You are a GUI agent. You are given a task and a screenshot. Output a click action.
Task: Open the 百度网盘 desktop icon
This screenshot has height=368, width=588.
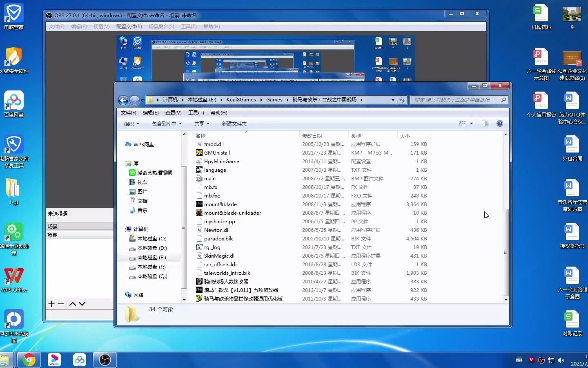(x=14, y=104)
